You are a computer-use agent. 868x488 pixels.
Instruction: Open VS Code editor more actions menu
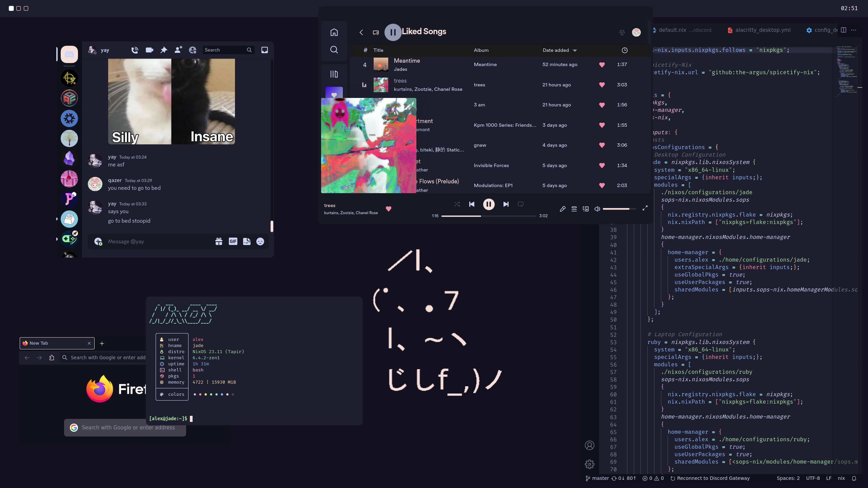(854, 30)
